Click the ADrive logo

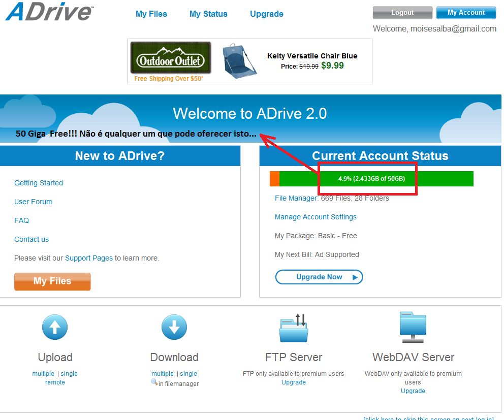[x=48, y=14]
